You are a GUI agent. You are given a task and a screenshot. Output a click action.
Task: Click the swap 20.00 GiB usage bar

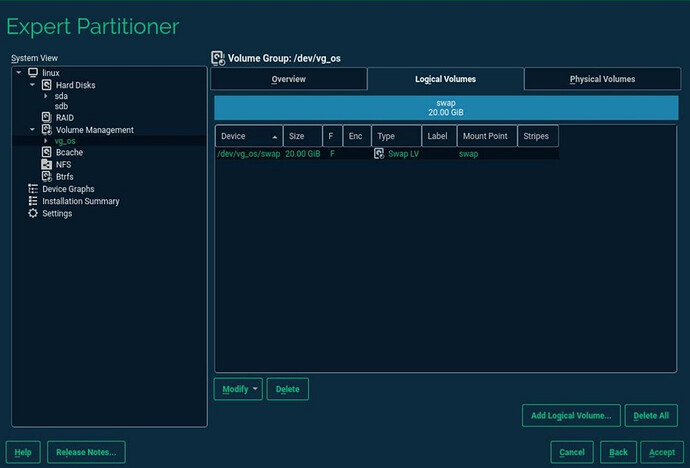(x=446, y=108)
